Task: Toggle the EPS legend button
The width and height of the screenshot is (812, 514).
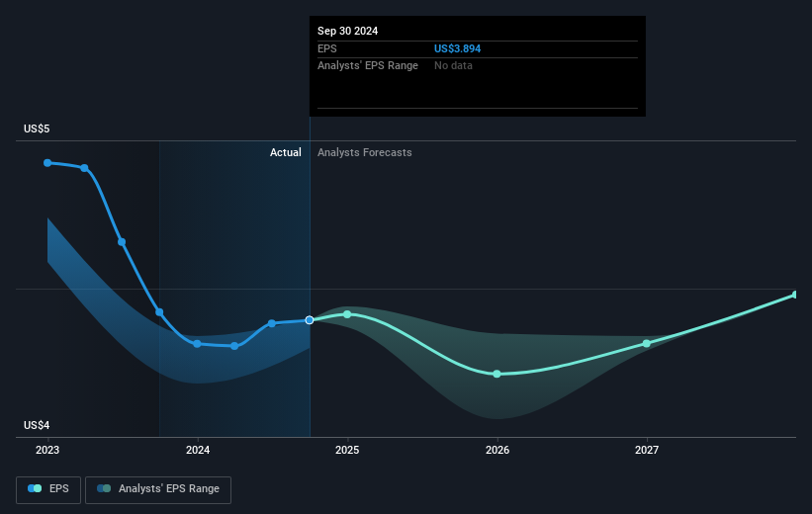Action: pyautogui.click(x=48, y=489)
